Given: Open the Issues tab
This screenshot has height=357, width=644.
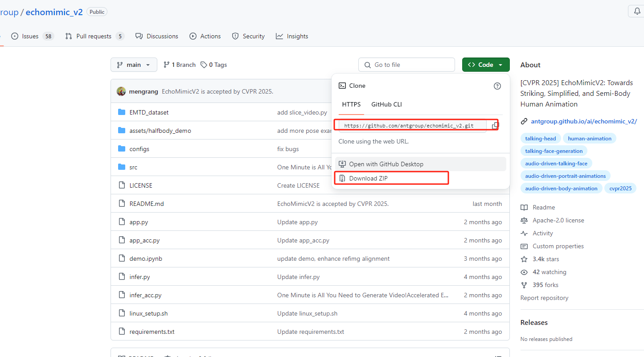Looking at the screenshot, I should [32, 36].
